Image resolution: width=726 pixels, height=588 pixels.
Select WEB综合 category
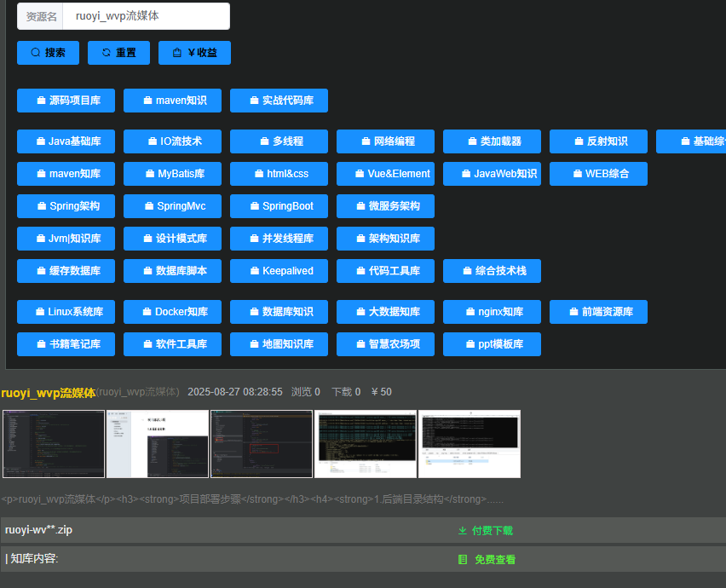[x=598, y=174]
